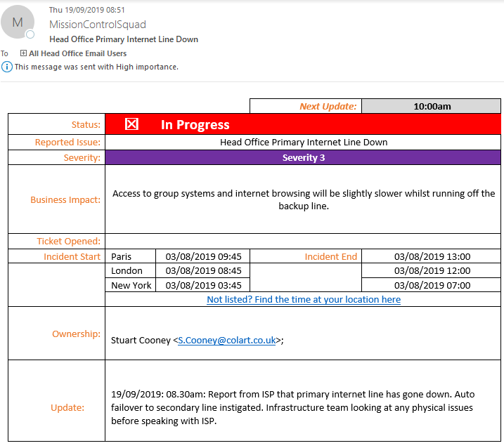
Task: Click the blue info icon for High importance
Action: tap(7, 67)
